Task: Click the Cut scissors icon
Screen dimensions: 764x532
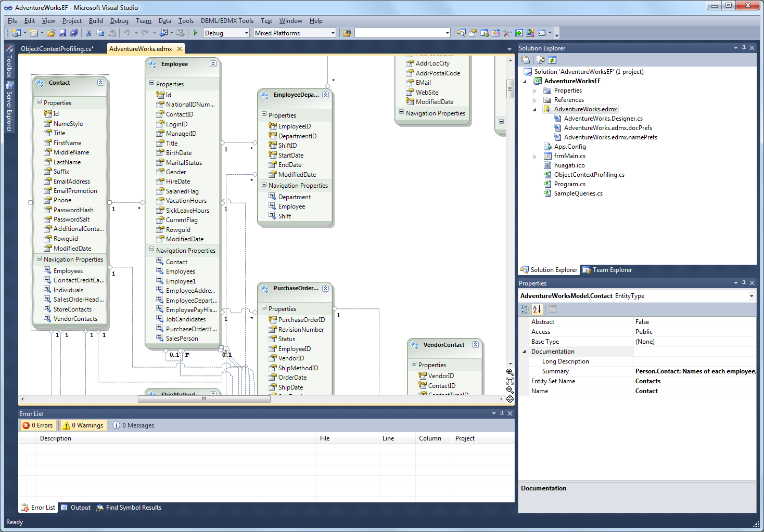Action: click(x=88, y=33)
